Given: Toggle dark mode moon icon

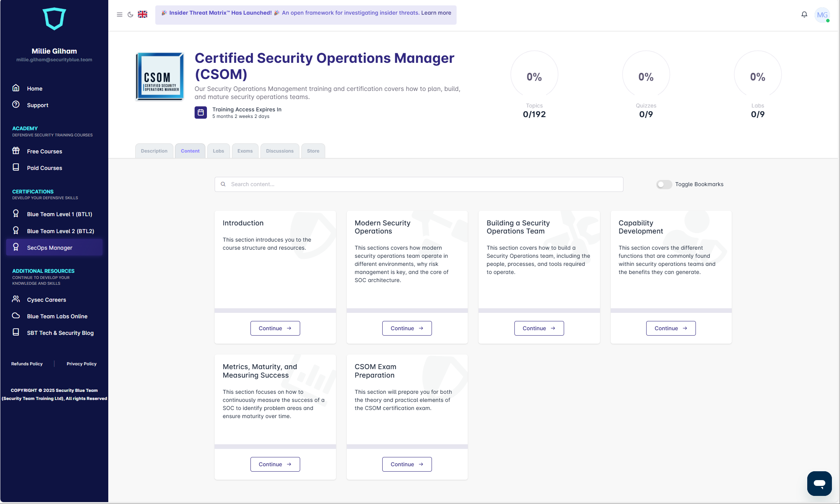Looking at the screenshot, I should point(130,15).
